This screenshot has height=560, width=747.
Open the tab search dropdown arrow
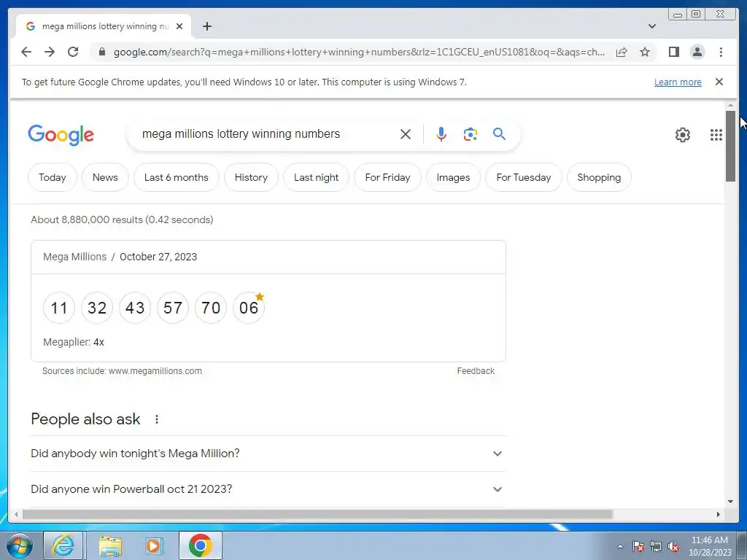pos(652,26)
